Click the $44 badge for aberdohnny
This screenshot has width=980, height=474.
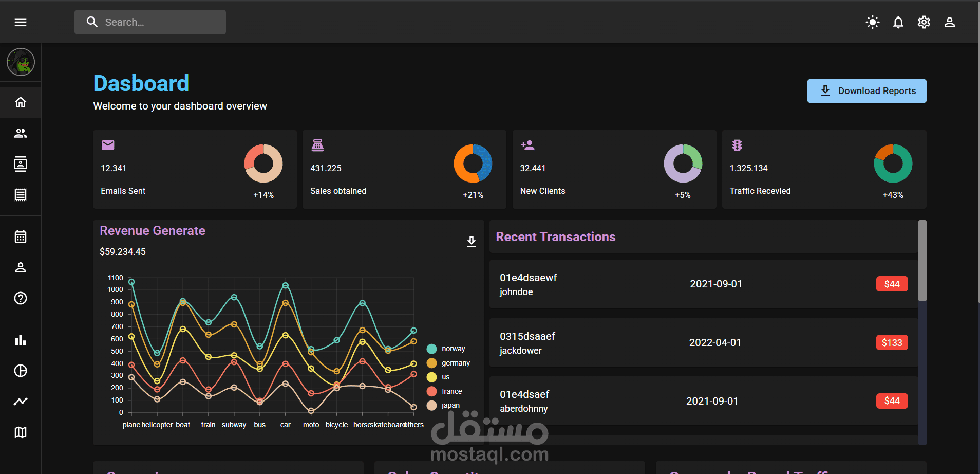[x=892, y=401]
